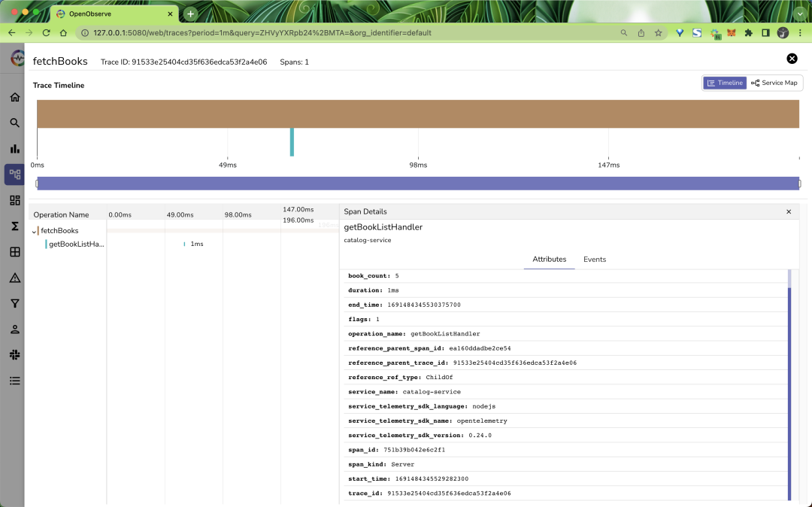
Task: Open the Streams grid sidebar icon
Action: pyautogui.click(x=14, y=251)
